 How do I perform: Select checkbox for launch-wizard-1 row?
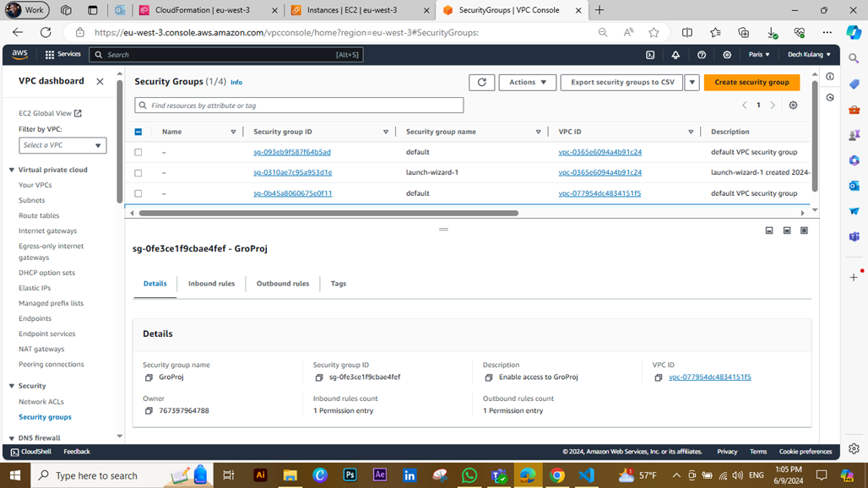pos(138,173)
